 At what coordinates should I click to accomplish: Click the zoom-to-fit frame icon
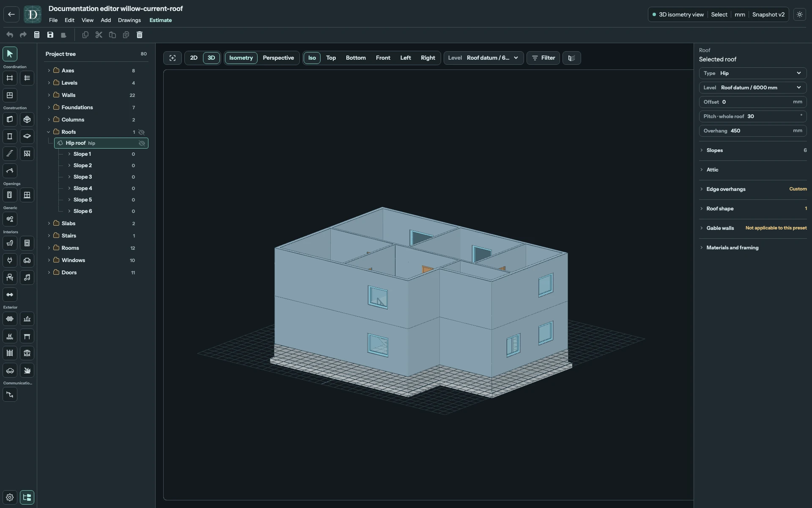[173, 58]
